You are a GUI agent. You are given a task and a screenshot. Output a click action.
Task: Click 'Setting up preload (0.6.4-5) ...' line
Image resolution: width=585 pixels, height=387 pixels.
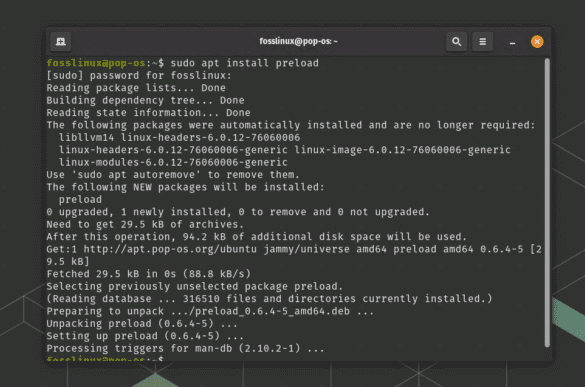pos(145,335)
